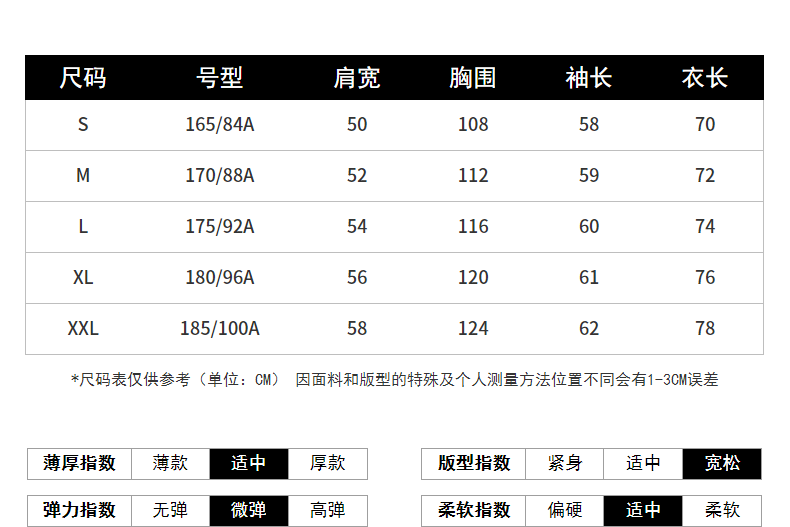
Task: Click shoulder width value 56
Action: pos(357,277)
